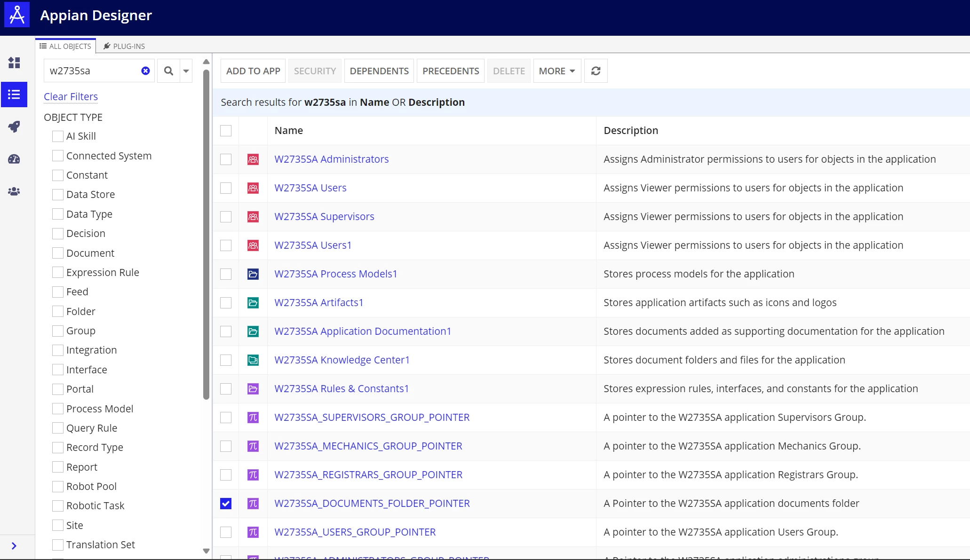Viewport: 970px width, 560px height.
Task: Click the Description column header
Action: pyautogui.click(x=631, y=131)
